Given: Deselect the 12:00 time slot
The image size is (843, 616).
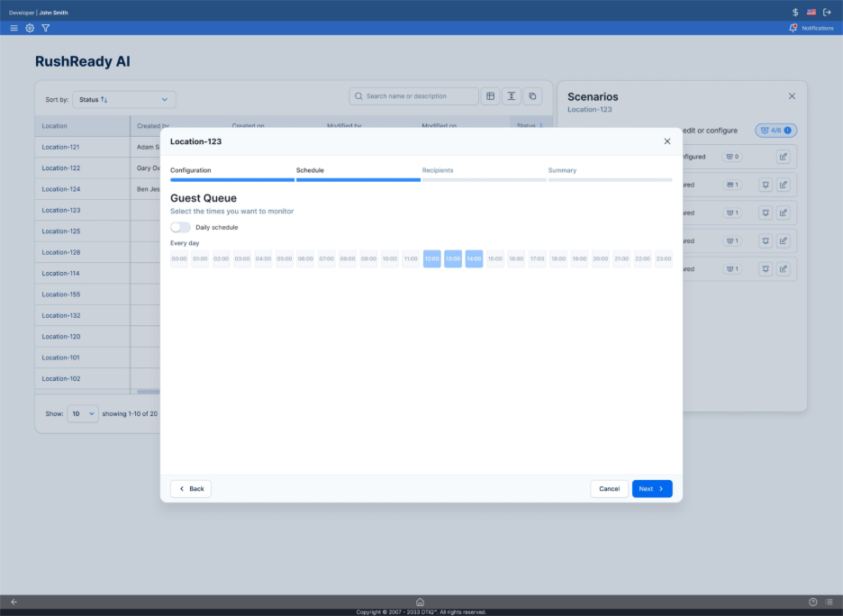Looking at the screenshot, I should click(432, 259).
